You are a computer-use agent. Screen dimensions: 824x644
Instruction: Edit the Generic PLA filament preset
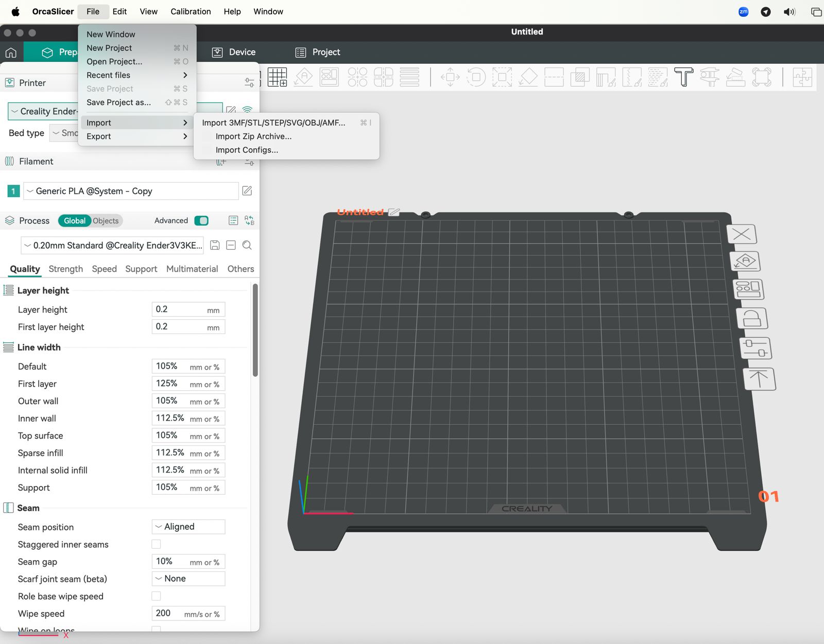247,191
